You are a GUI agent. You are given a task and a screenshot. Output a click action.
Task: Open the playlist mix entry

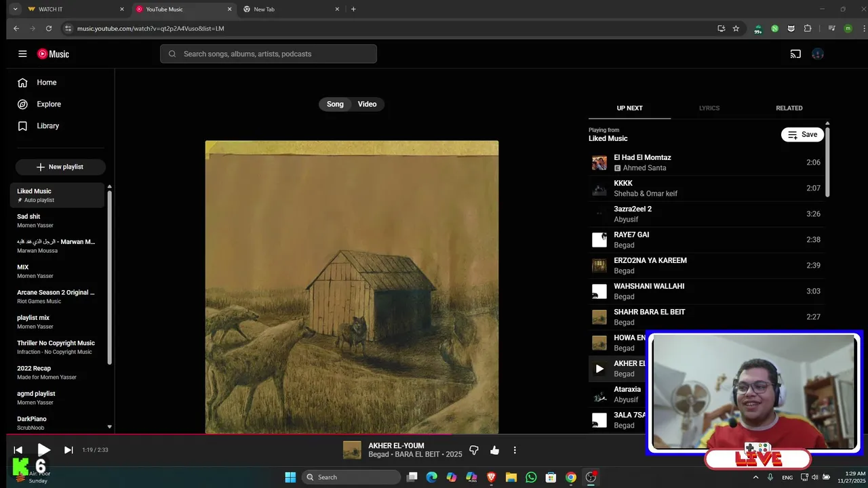[x=58, y=322]
